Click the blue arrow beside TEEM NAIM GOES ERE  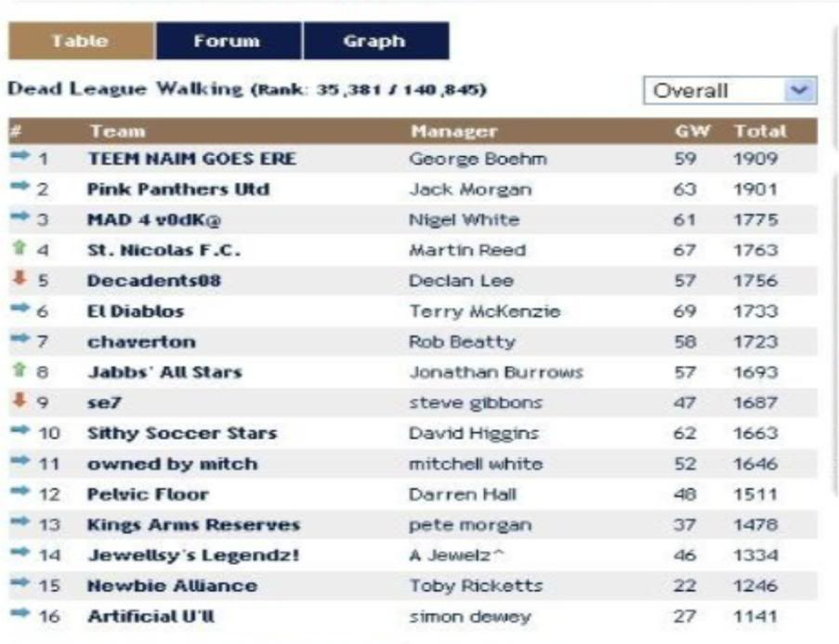click(20, 158)
